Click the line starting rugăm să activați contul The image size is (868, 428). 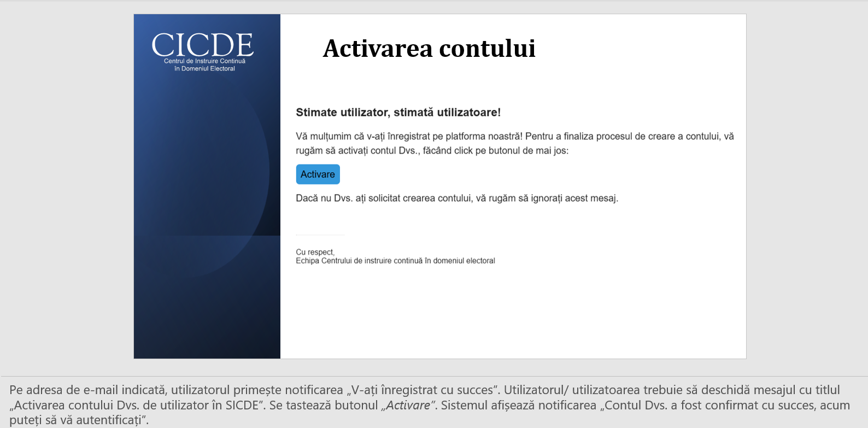coord(432,151)
